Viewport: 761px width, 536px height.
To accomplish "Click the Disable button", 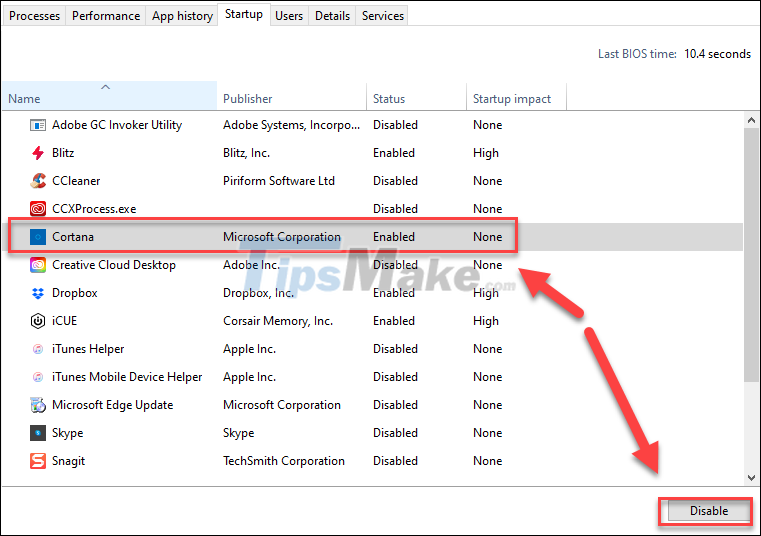I will pos(709,511).
